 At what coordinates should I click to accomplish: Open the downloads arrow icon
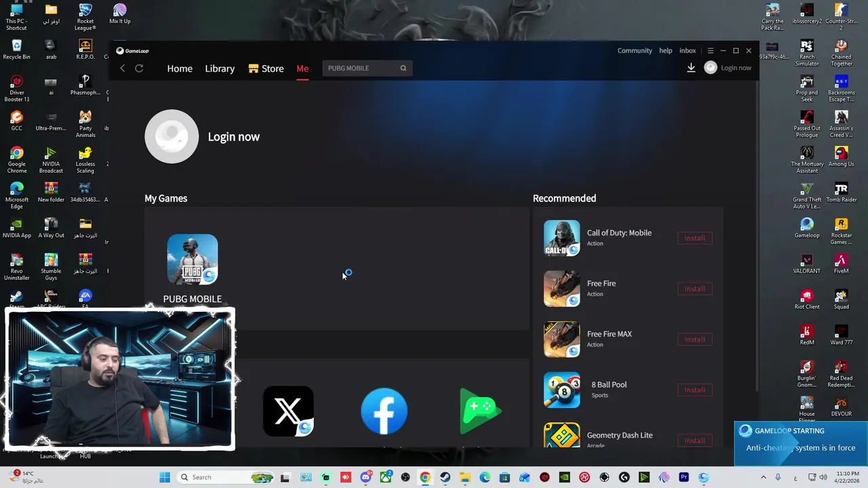point(691,68)
